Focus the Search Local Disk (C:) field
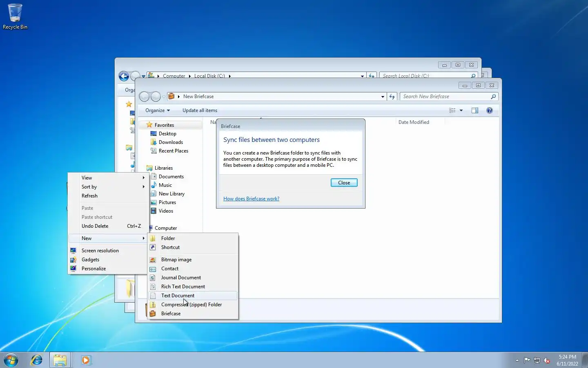Image resolution: width=588 pixels, height=368 pixels. click(425, 76)
